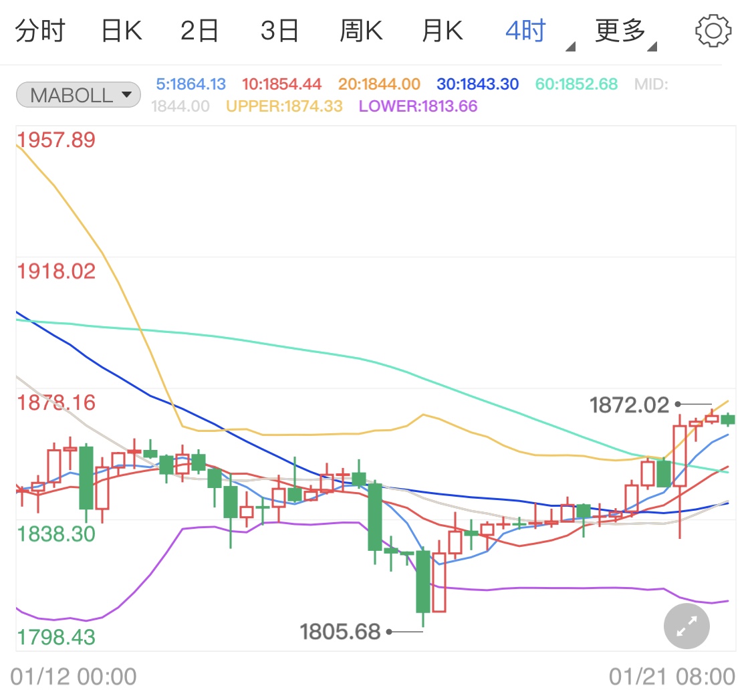
Task: Open the chart settings gear icon
Action: tap(713, 31)
